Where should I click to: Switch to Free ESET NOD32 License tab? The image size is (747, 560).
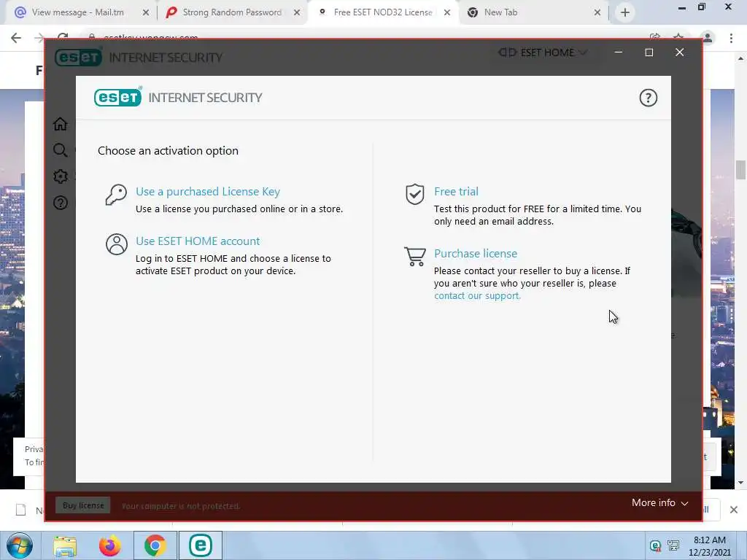[382, 12]
